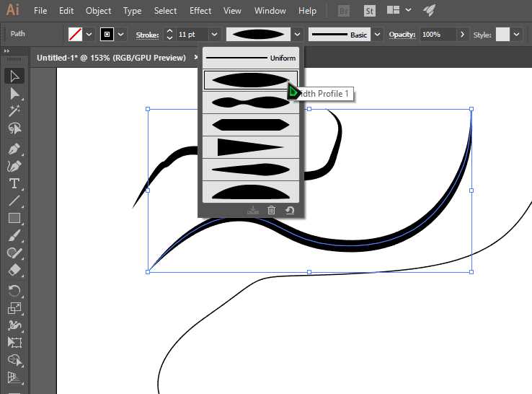Click the Adobe Illustrator Ai logo
The width and height of the screenshot is (532, 394).
[x=13, y=10]
